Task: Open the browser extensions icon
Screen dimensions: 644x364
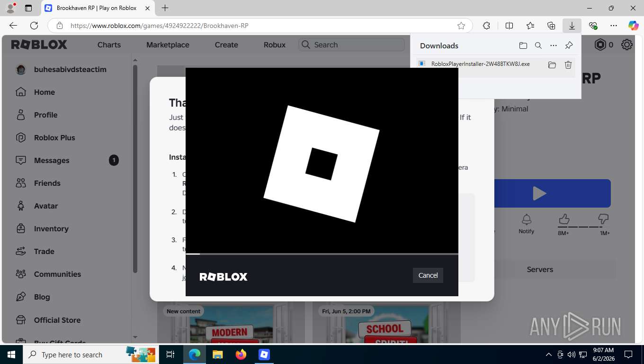Action: pyautogui.click(x=486, y=26)
